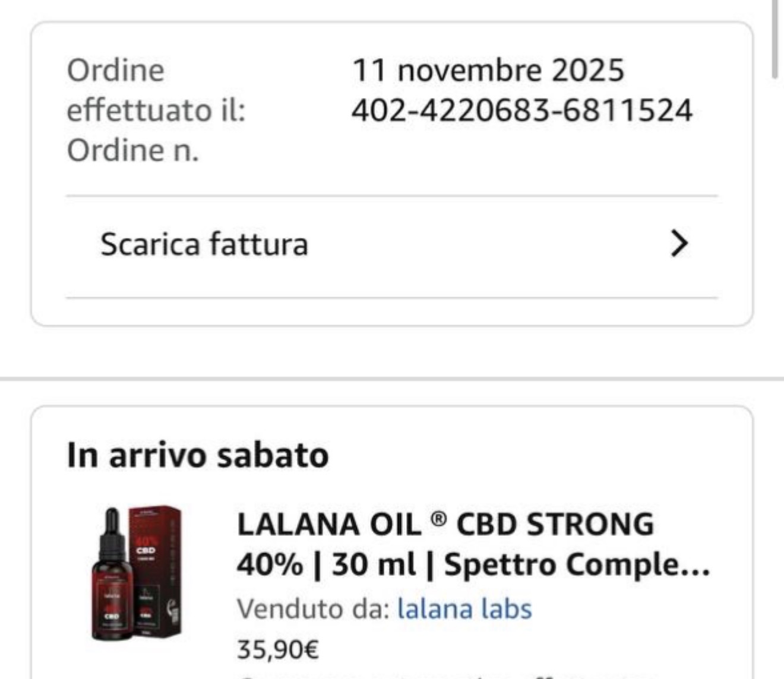Visit the lalana labs seller link

click(x=464, y=608)
